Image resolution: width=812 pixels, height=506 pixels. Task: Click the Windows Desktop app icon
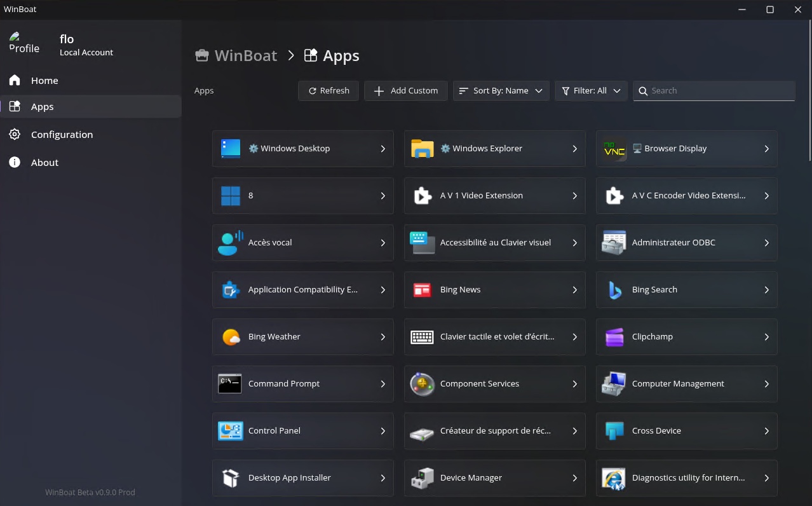pos(231,149)
